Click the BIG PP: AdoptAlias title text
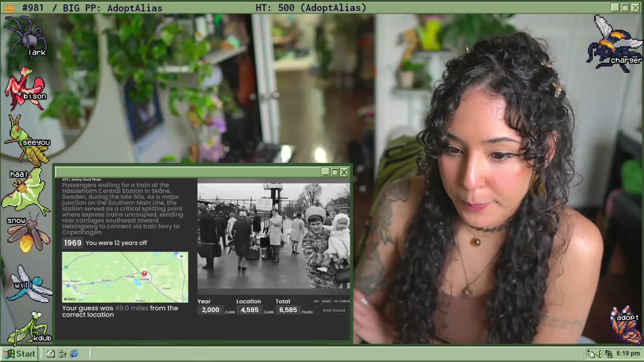The height and width of the screenshot is (362, 644). point(112,8)
